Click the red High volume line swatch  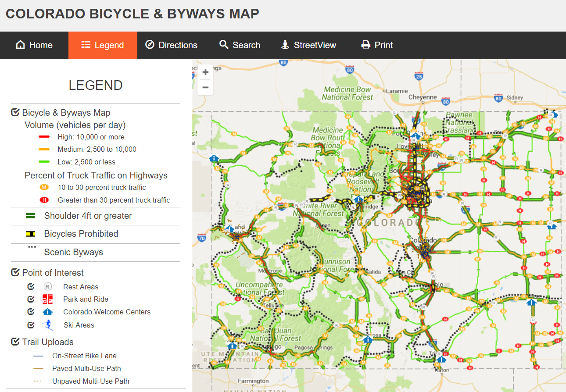tap(44, 137)
